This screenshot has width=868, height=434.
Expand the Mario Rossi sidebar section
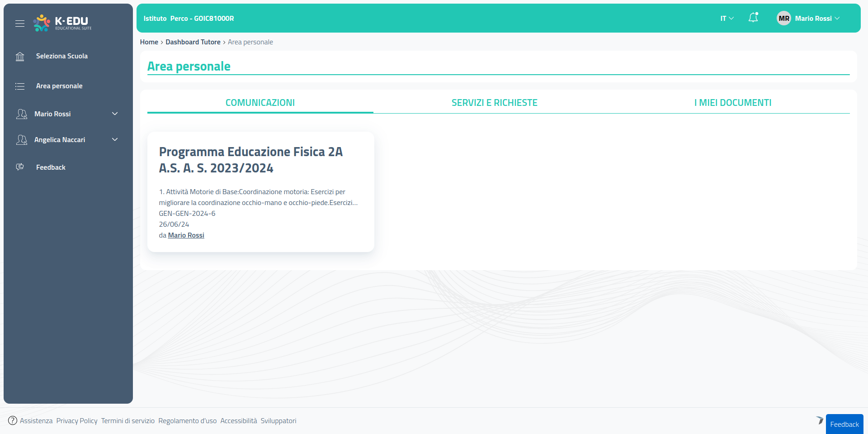coord(115,114)
